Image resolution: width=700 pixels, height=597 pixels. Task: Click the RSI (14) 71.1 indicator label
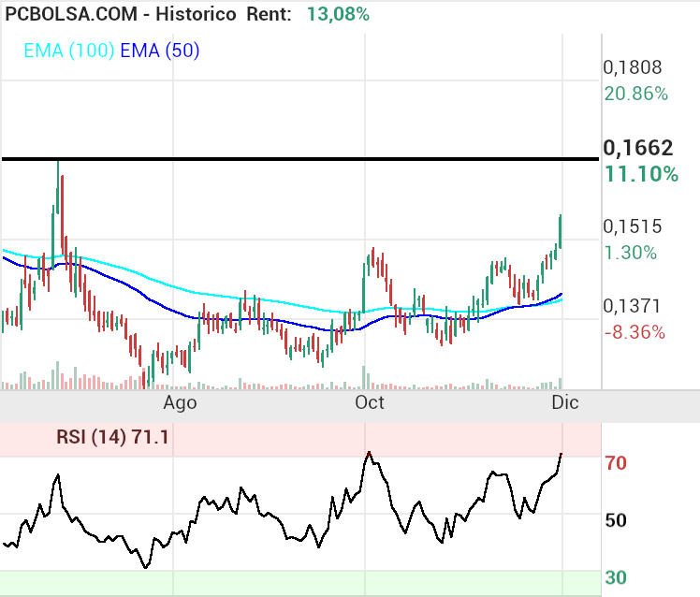pos(112,436)
